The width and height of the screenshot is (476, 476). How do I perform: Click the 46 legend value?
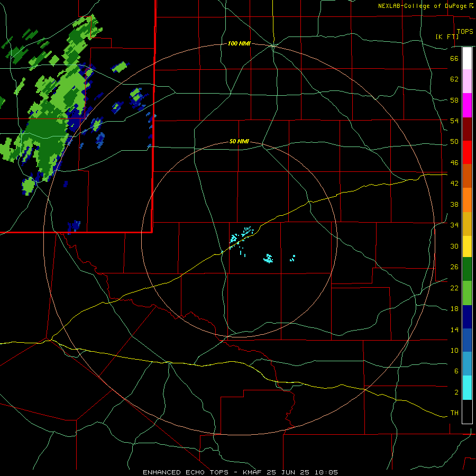pyautogui.click(x=454, y=163)
